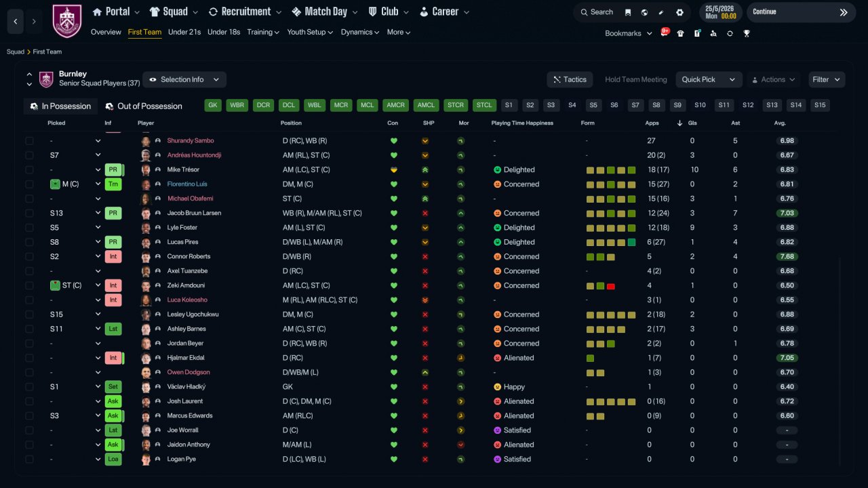The height and width of the screenshot is (488, 868).
Task: Click the Int status badge for Zeki Amdouni
Action: pos(113,285)
